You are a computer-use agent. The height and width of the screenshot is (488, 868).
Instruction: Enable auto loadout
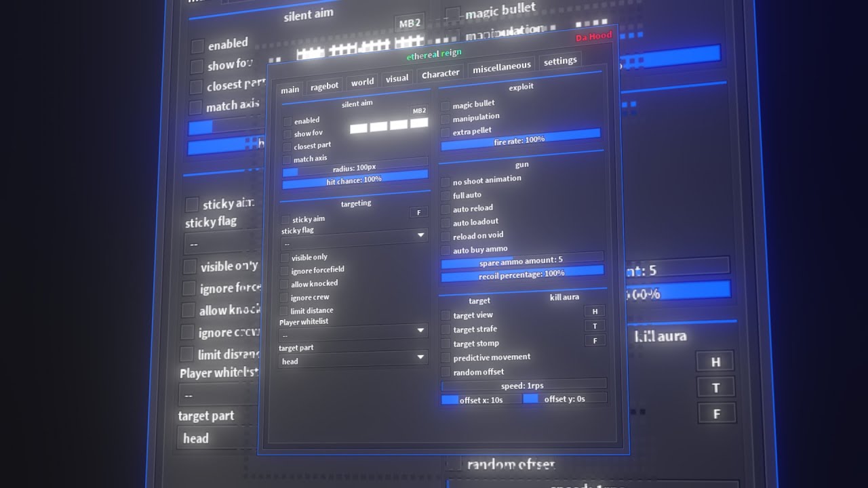[446, 223]
